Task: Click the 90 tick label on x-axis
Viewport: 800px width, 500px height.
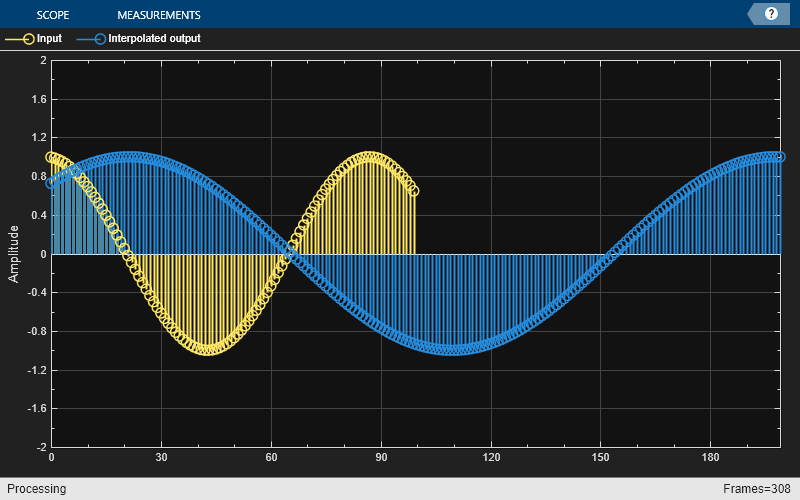Action: (x=381, y=457)
